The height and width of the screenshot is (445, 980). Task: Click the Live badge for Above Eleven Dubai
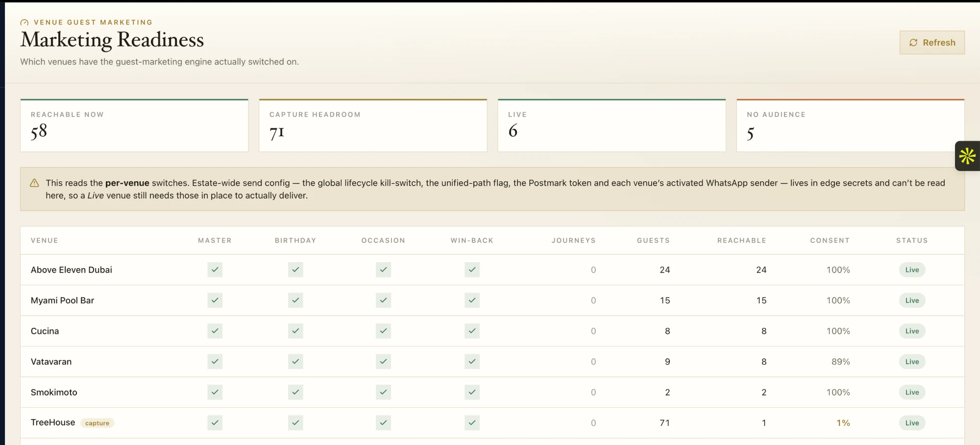912,270
